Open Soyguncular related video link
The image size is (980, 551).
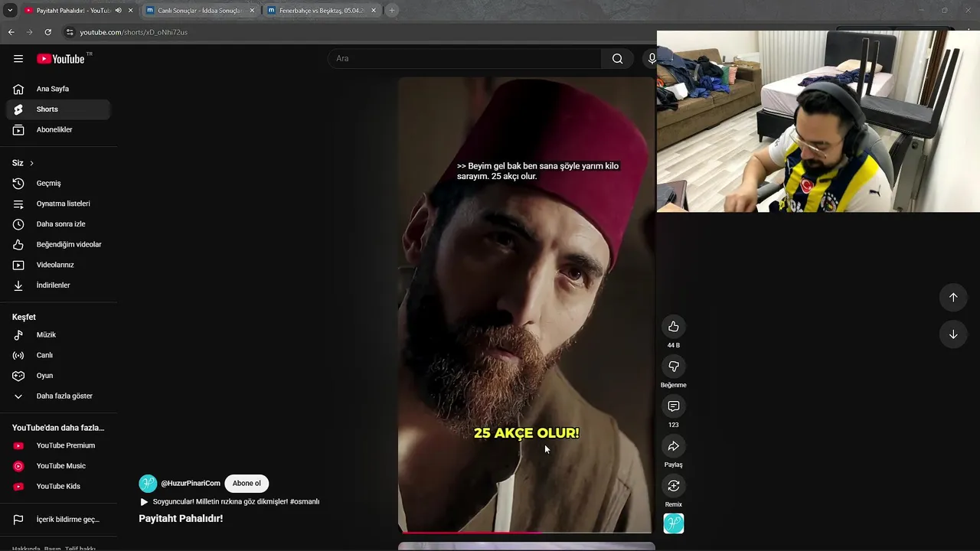coord(230,502)
